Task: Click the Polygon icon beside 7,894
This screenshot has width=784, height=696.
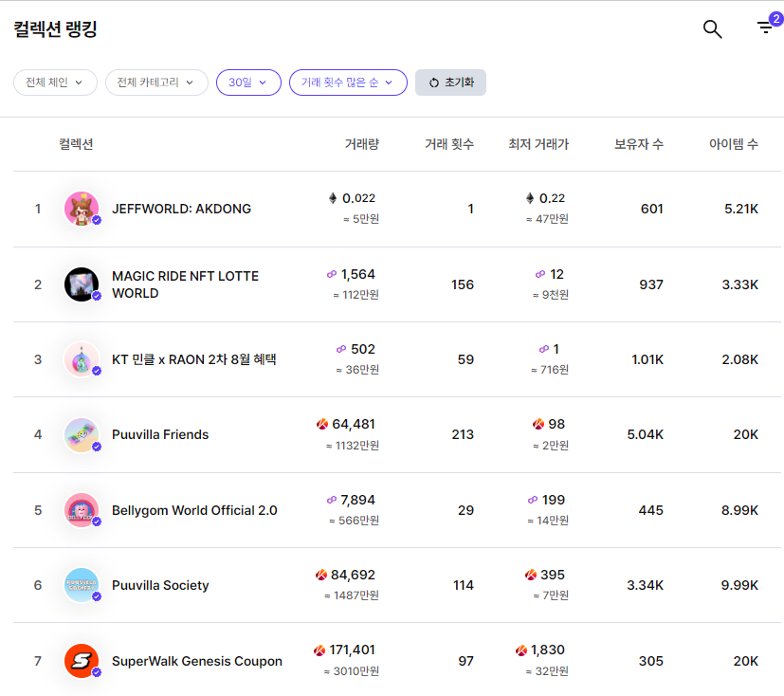Action: point(332,500)
